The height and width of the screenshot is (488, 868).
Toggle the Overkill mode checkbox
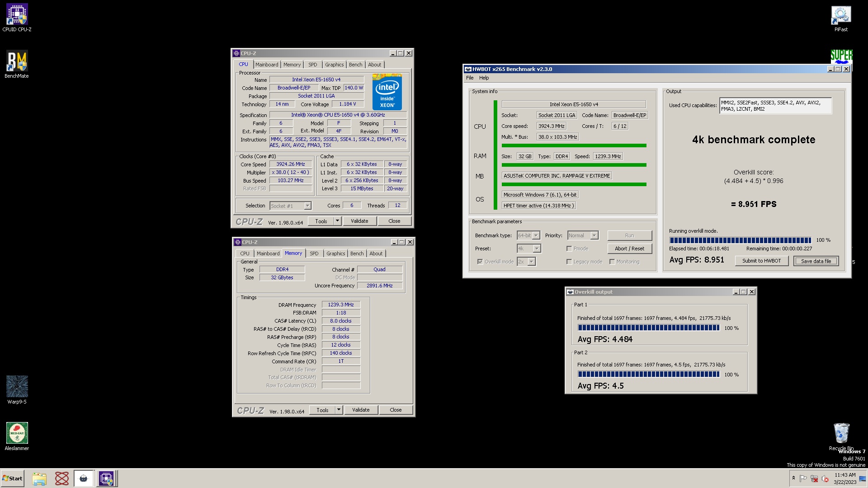click(480, 262)
